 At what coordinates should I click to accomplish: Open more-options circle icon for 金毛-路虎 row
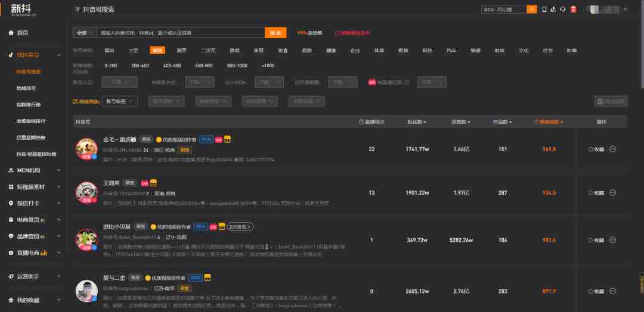(612, 149)
